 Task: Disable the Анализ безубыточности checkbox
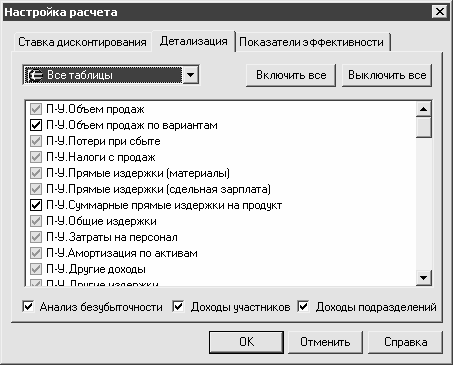(28, 306)
